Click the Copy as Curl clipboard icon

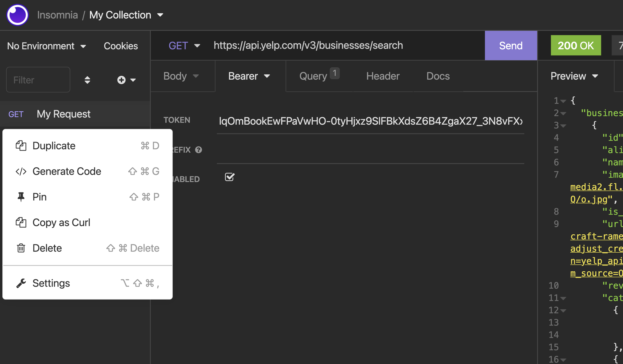click(21, 223)
